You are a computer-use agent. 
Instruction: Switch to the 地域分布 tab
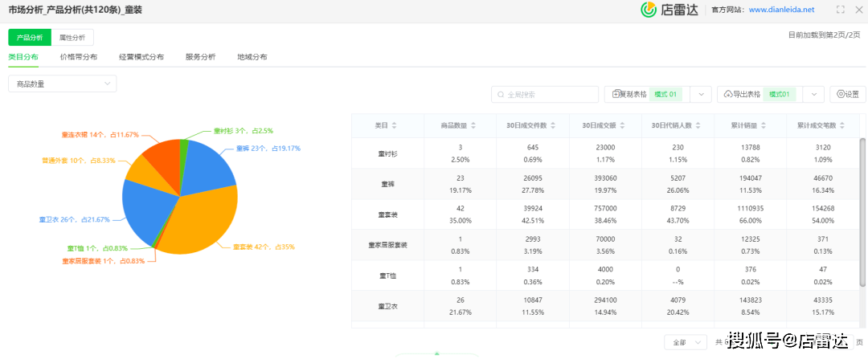click(x=252, y=58)
